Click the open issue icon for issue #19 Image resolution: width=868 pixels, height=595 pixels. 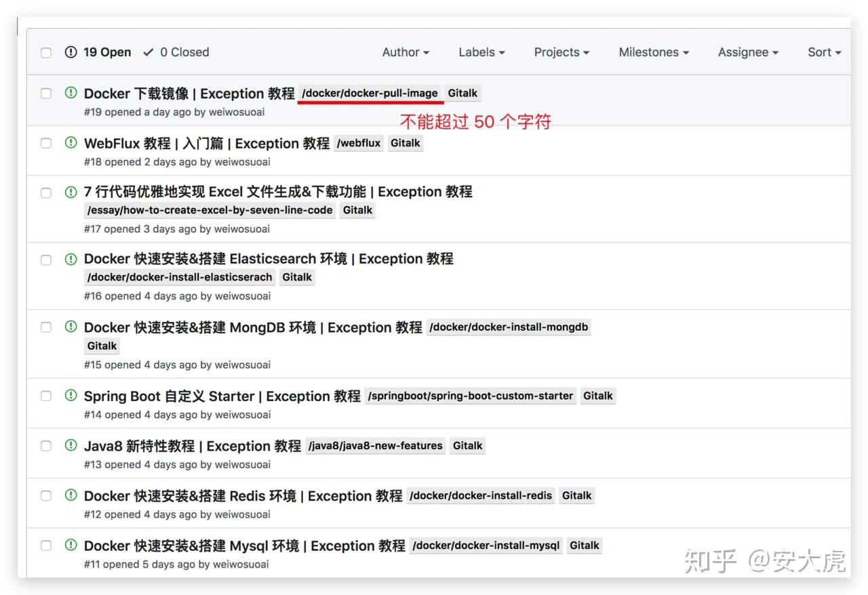71,94
